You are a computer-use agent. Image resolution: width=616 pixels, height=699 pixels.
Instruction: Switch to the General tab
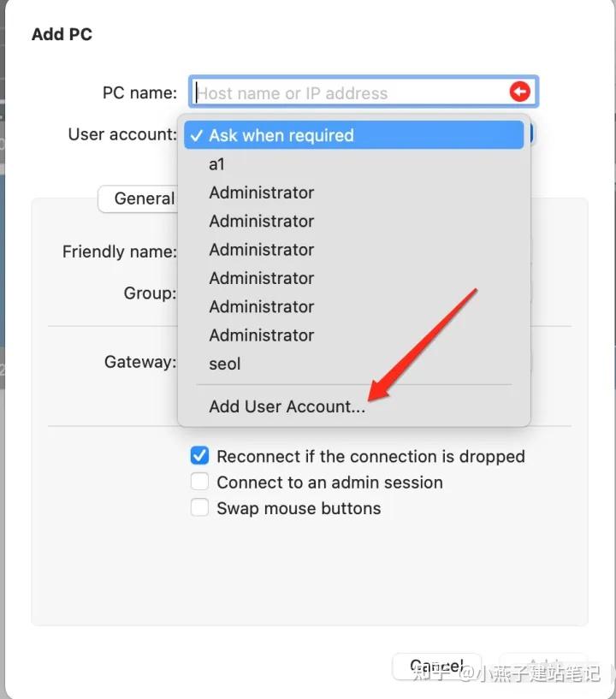tap(141, 198)
